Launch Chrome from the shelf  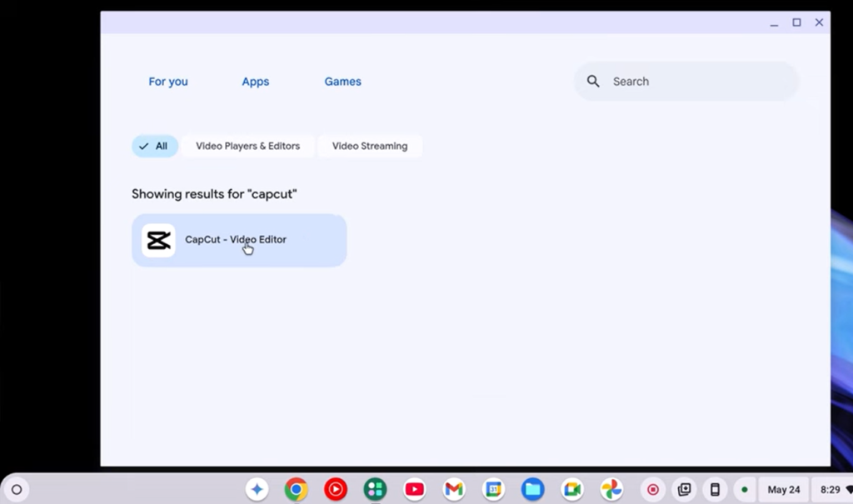(x=296, y=489)
